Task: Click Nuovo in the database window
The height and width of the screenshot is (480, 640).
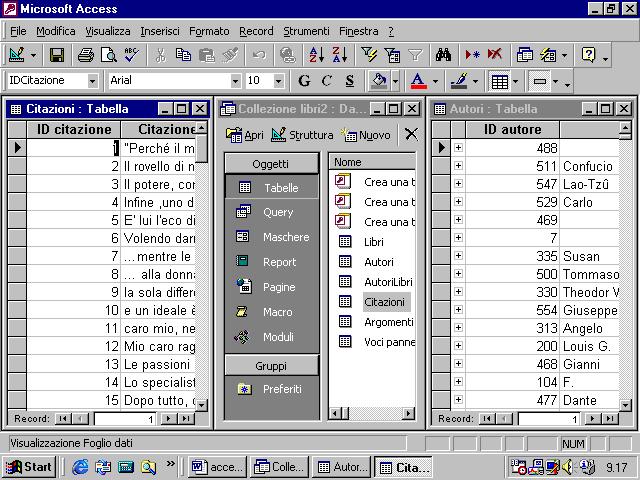Action: pos(366,135)
